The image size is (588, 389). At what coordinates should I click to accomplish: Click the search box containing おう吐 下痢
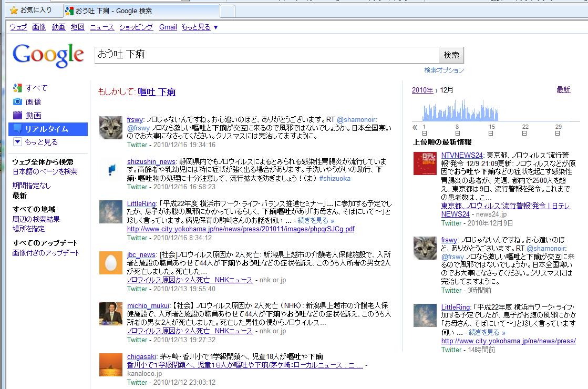coord(266,55)
